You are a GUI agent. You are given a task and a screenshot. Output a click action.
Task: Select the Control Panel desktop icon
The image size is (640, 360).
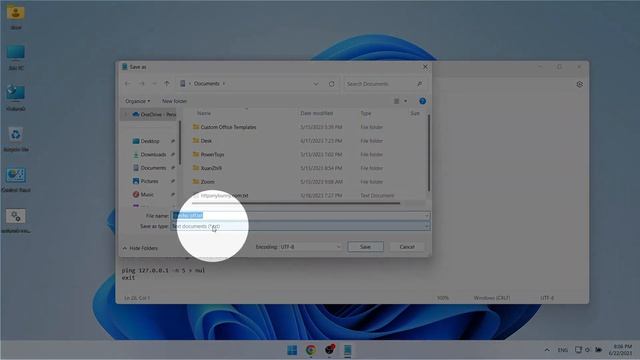coord(16,179)
